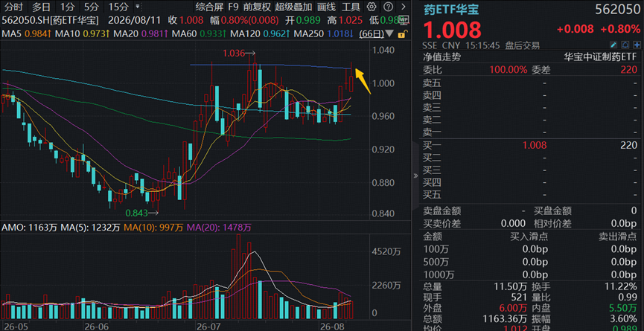This screenshot has height=331, width=644.
Task: Open the 综合屏 view
Action: [x=209, y=7]
